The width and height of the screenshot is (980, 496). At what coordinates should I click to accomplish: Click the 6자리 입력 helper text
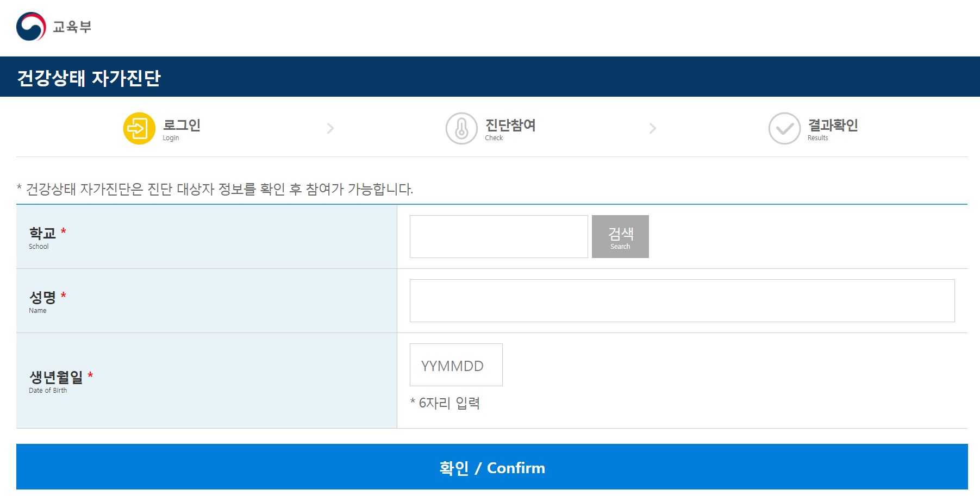click(447, 403)
